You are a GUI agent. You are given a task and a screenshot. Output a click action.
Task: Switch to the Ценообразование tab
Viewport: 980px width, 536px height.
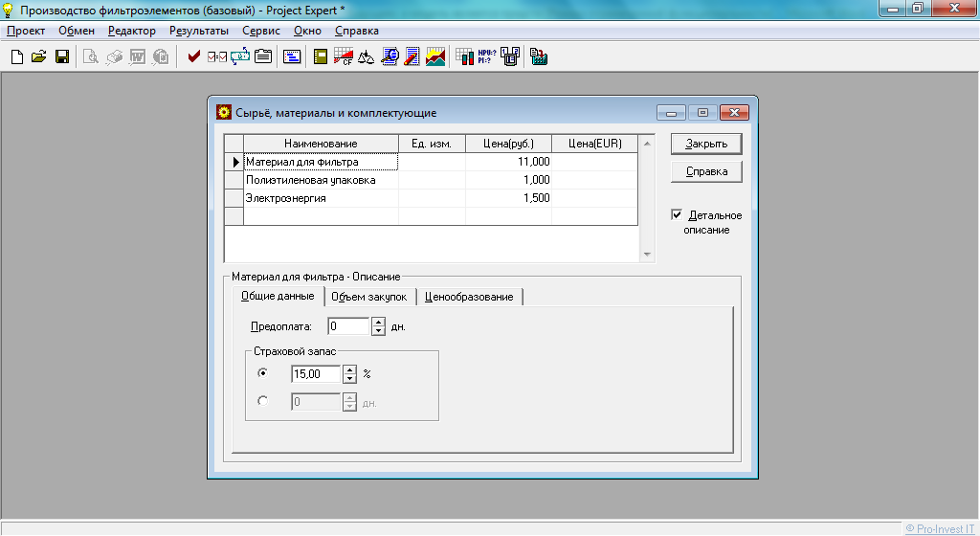click(469, 298)
